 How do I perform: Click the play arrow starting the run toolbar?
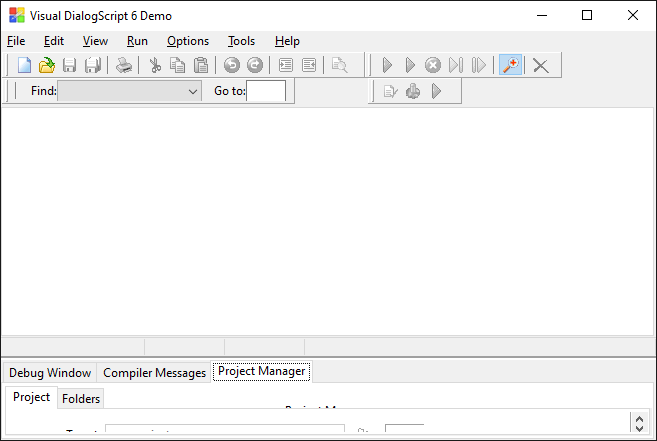[x=388, y=65]
